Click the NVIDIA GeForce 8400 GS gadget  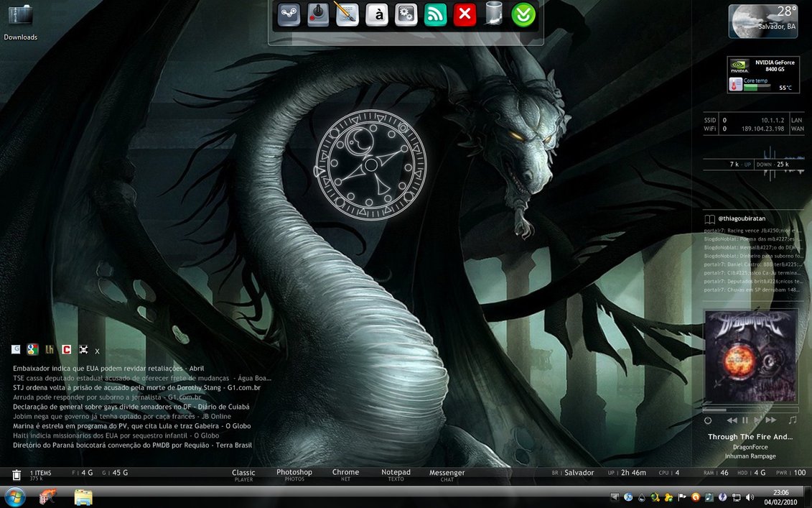[762, 75]
